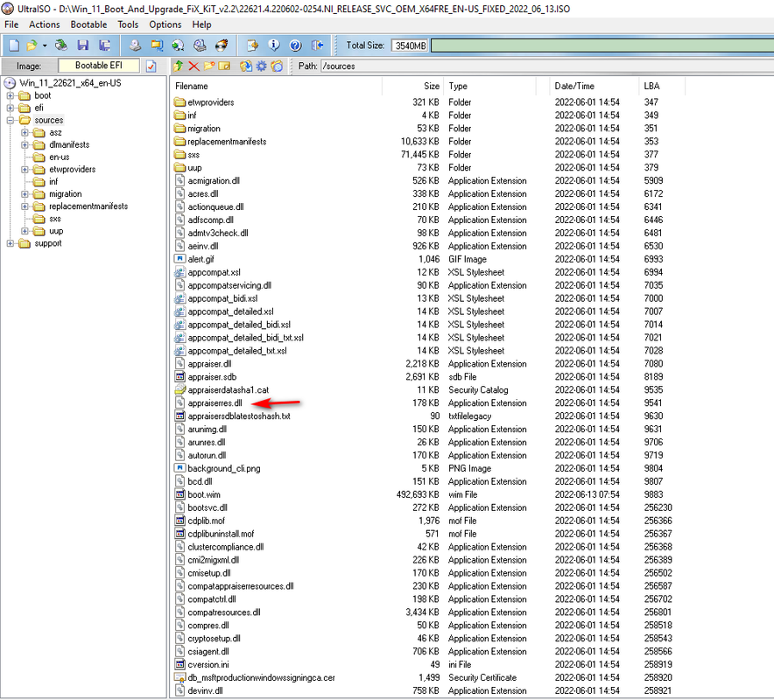Click the Up one folder icon
Viewport: 774px width, 700px height.
coord(179,66)
